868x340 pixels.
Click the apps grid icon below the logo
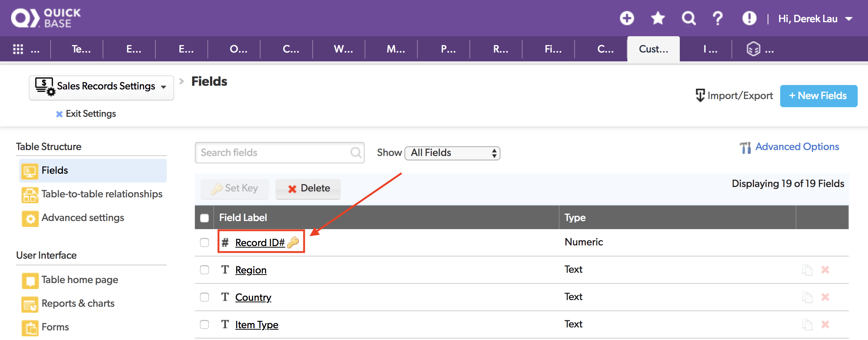click(18, 48)
